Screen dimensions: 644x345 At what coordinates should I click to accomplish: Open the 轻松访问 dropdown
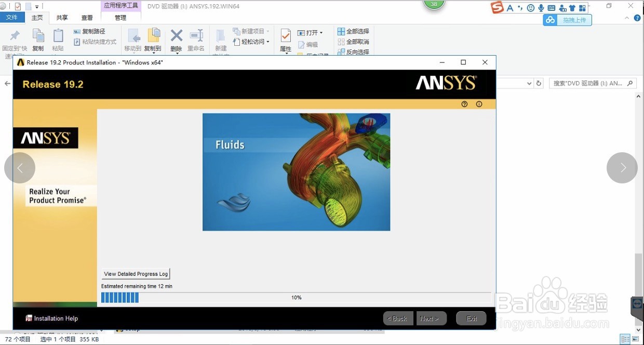(251, 42)
